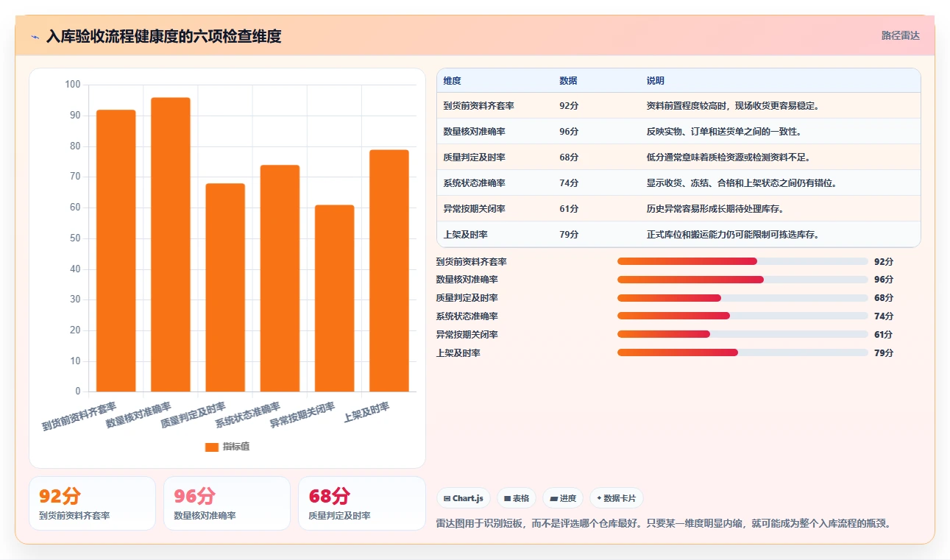Click the 系统状态准确率 bar in the chart
Screen dimensions: 950x560
280,278
